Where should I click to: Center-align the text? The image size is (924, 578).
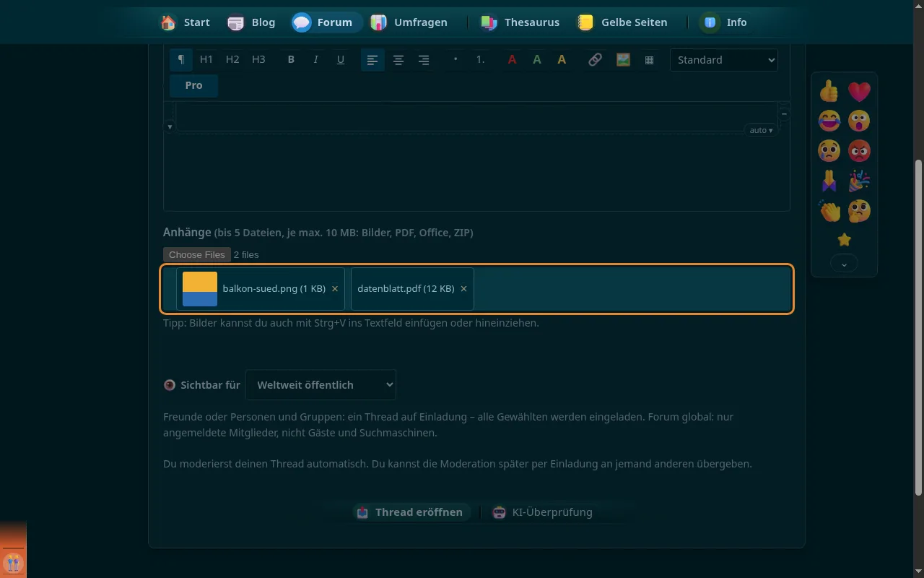click(398, 60)
